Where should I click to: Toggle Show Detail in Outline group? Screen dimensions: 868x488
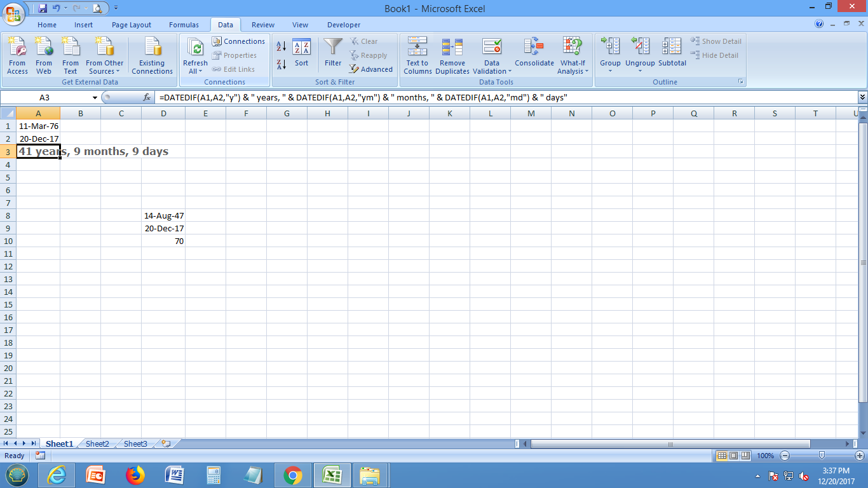(716, 41)
